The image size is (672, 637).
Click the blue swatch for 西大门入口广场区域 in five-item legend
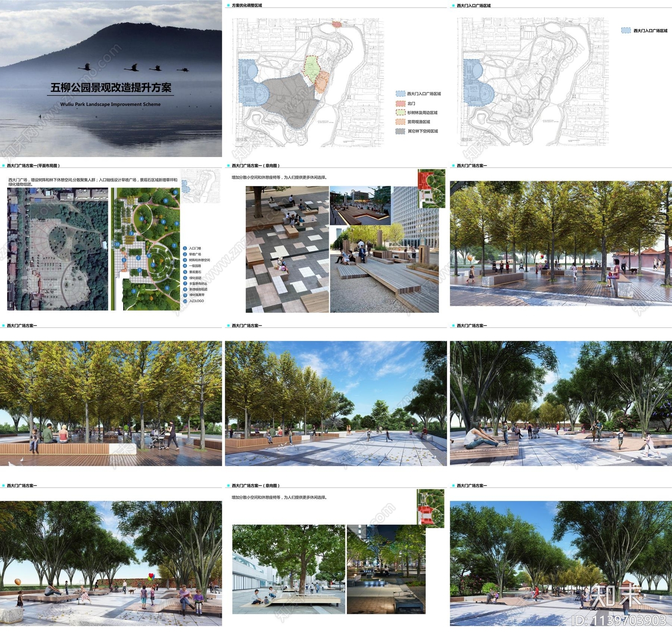pyautogui.click(x=400, y=94)
